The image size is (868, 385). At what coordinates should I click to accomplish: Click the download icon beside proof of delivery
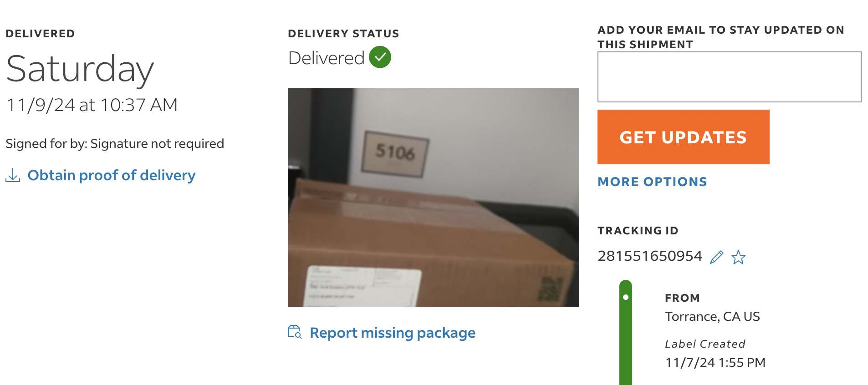pyautogui.click(x=13, y=175)
